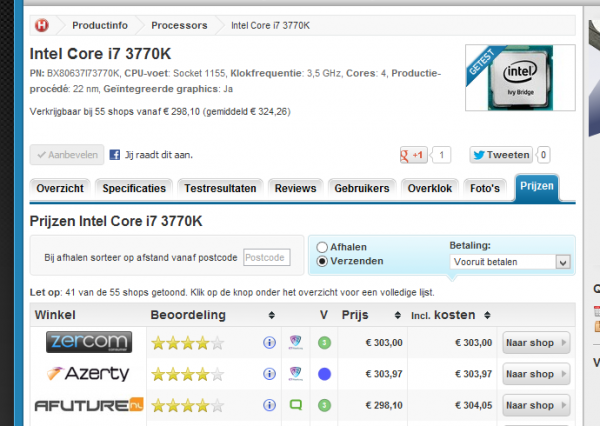This screenshot has height=426, width=600.
Task: Click the Winkel column header
Action: [x=55, y=315]
